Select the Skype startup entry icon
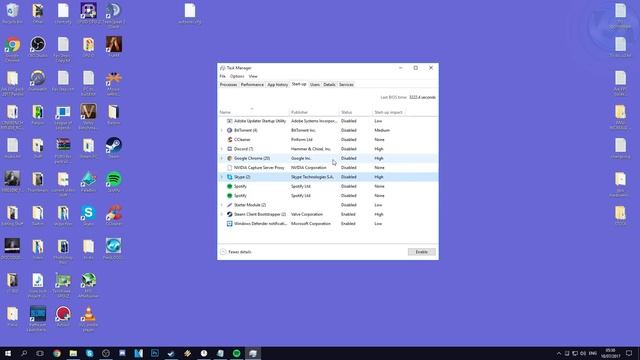Image resolution: width=640 pixels, height=360 pixels. point(229,177)
